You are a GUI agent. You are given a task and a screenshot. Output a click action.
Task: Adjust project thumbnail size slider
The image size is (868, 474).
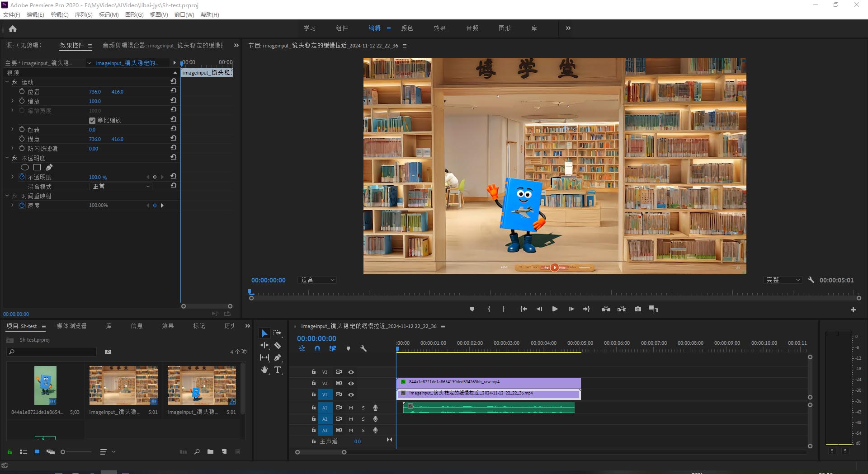[x=63, y=452]
